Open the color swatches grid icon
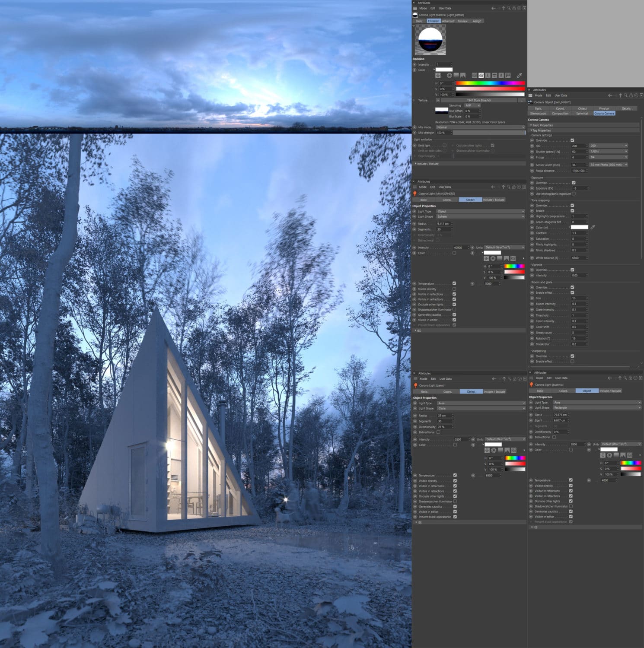 coord(508,76)
